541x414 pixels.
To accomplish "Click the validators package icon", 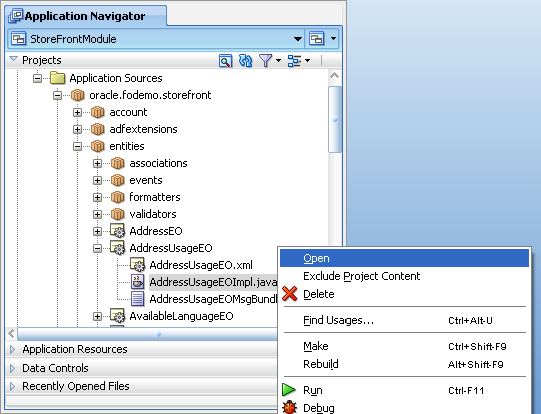I will click(x=118, y=214).
